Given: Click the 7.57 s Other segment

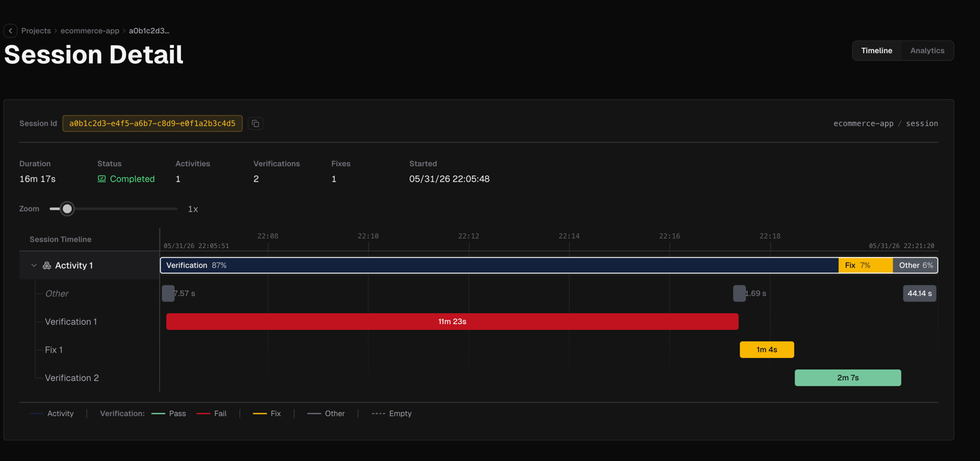Looking at the screenshot, I should pos(168,293).
